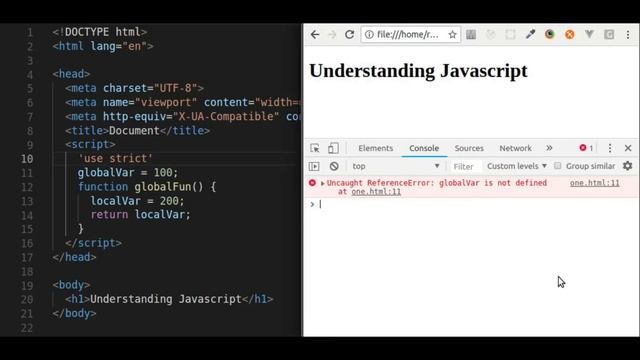
Task: Click the orange X extension icon
Action: (x=569, y=35)
